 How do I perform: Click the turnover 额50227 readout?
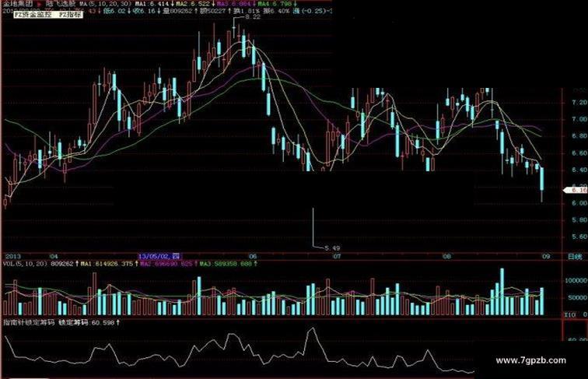[x=212, y=11]
